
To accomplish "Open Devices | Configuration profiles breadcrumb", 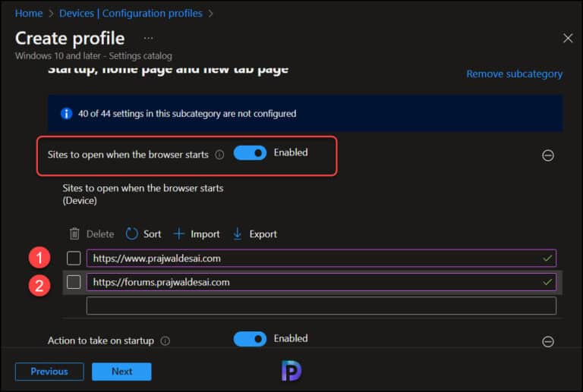I will pos(131,14).
